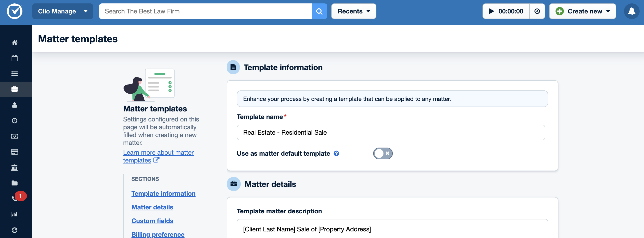Open the Tasks list icon
The height and width of the screenshot is (238, 644).
click(x=14, y=73)
